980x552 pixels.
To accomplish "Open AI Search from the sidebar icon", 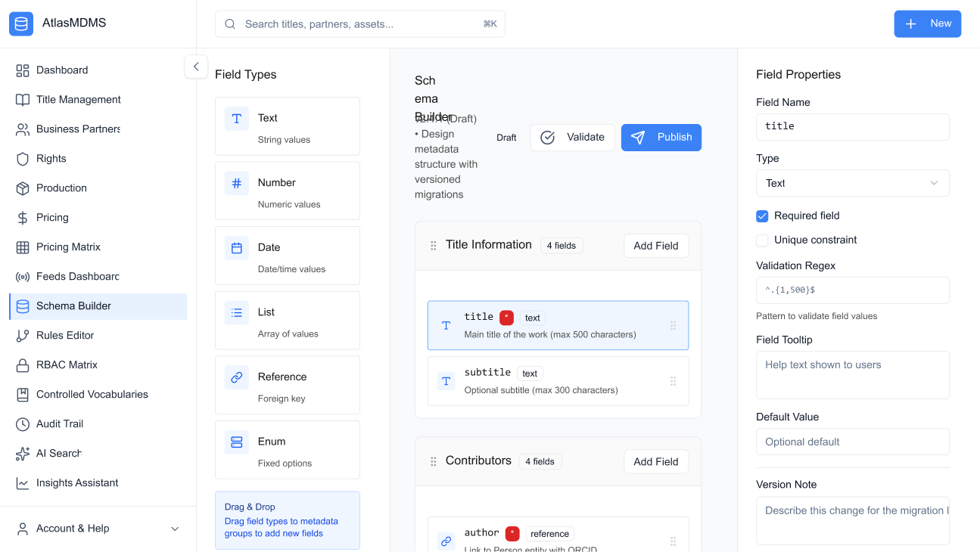I will pyautogui.click(x=23, y=453).
